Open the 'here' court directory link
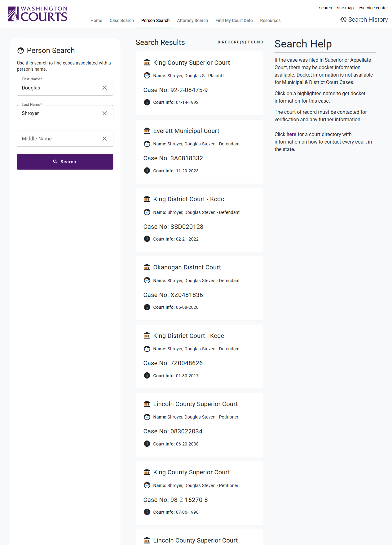The height and width of the screenshot is (545, 392). (x=291, y=134)
